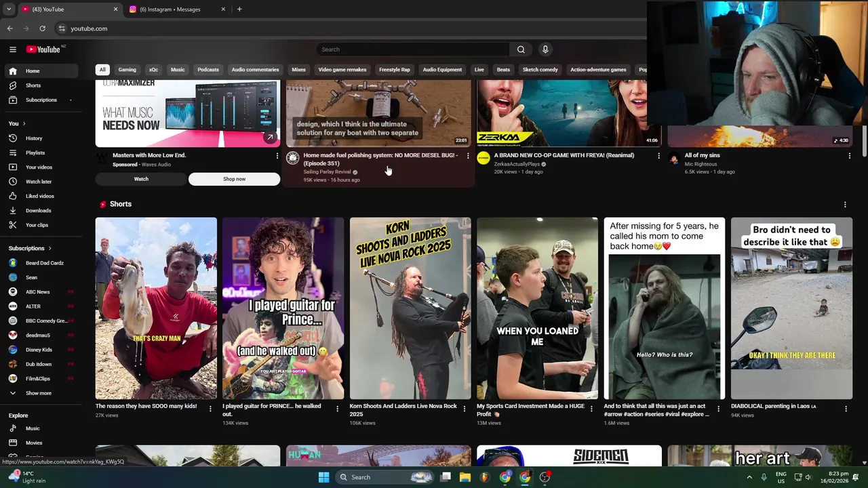Open options for Zerkaa co-op game video
The height and width of the screenshot is (488, 868).
[x=658, y=156]
